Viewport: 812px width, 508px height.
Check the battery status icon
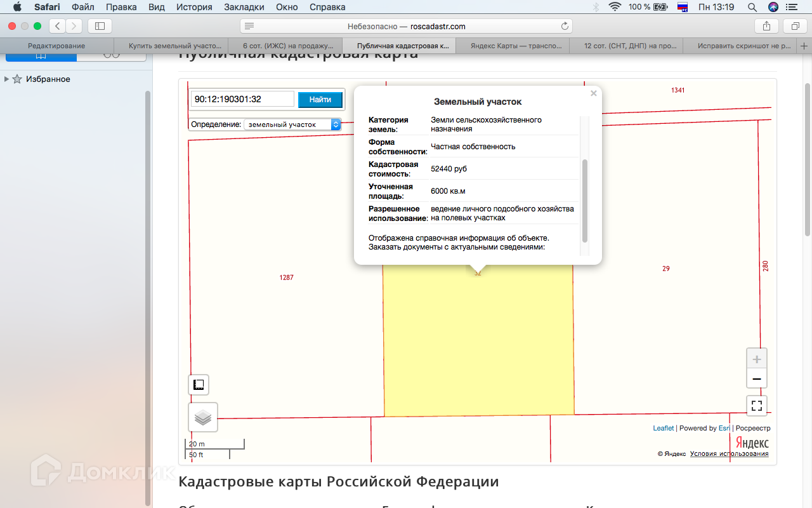660,7
